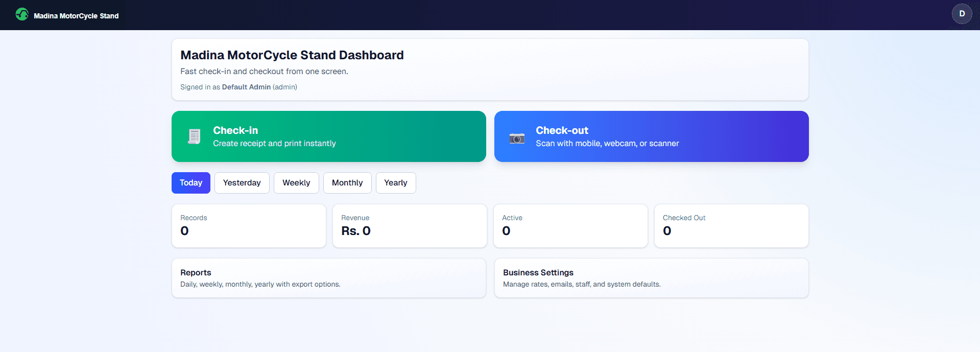Click the Records stat card
The height and width of the screenshot is (352, 980).
click(249, 226)
